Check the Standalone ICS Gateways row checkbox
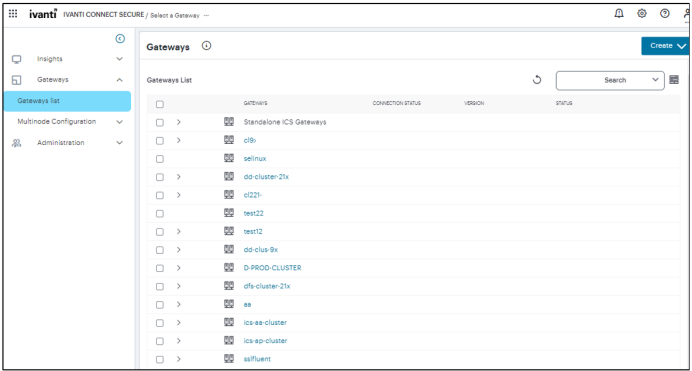 (160, 123)
